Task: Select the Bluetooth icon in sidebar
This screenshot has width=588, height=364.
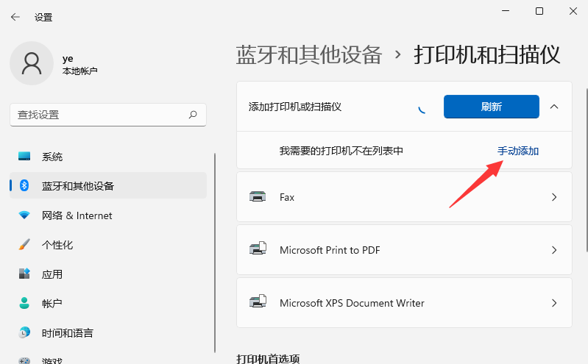Action: point(24,185)
